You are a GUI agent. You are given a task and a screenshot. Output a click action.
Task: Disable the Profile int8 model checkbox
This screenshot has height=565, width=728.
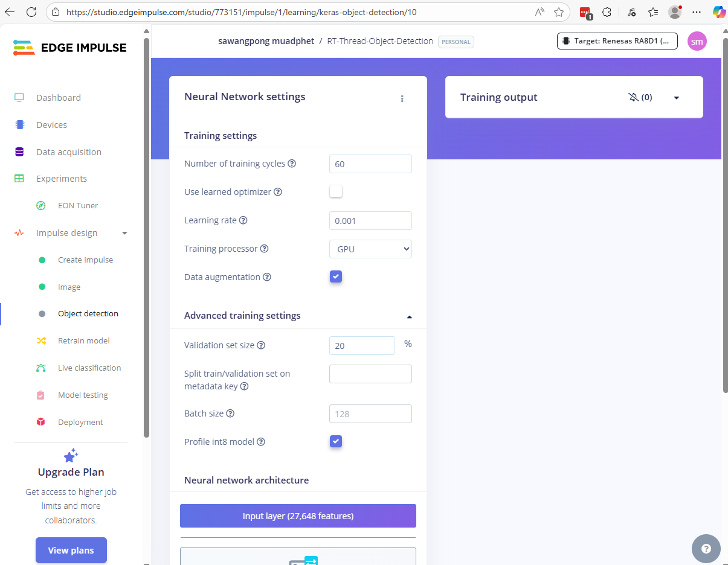(x=336, y=441)
